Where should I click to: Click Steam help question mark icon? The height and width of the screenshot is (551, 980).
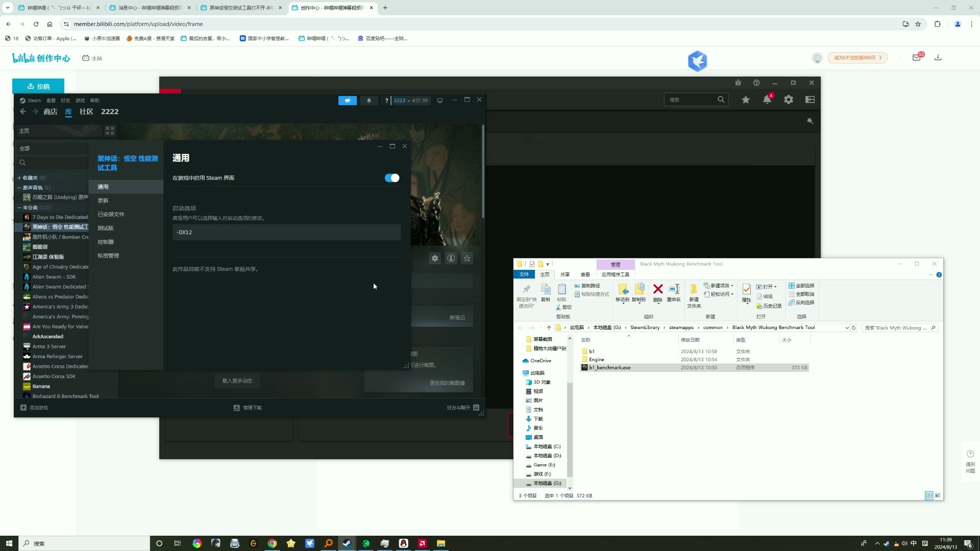pyautogui.click(x=386, y=101)
